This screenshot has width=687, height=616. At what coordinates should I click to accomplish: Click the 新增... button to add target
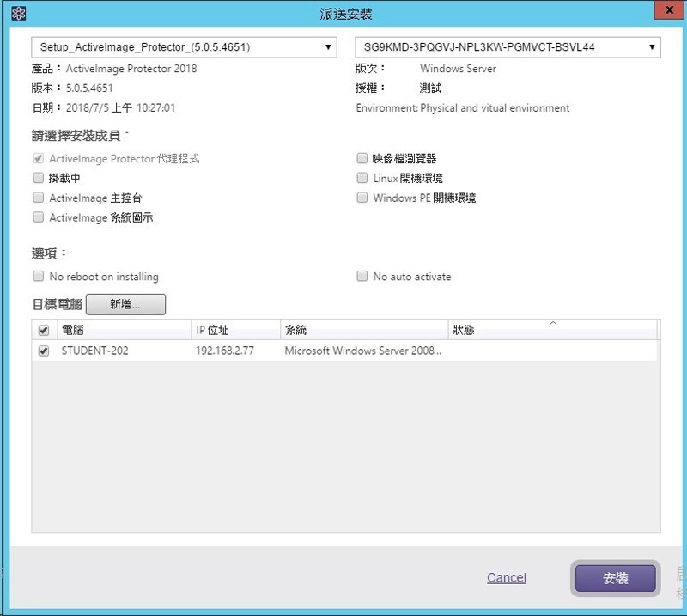[x=125, y=304]
